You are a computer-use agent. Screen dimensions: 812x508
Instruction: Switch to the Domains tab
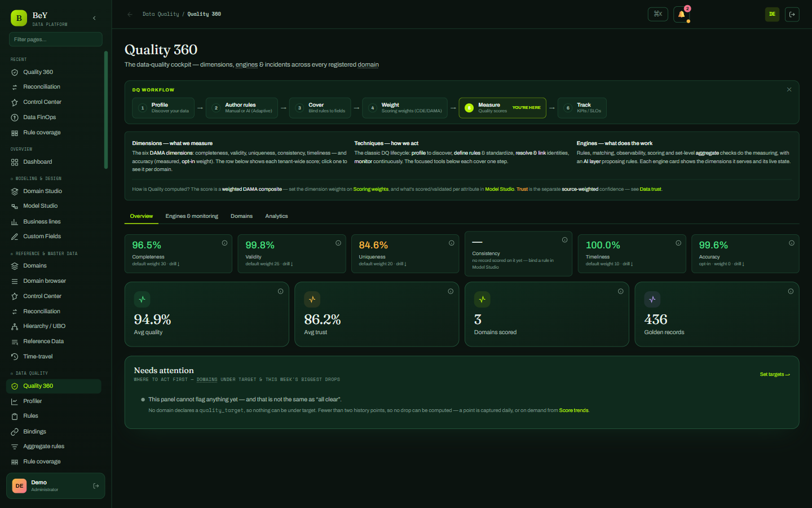(x=241, y=216)
